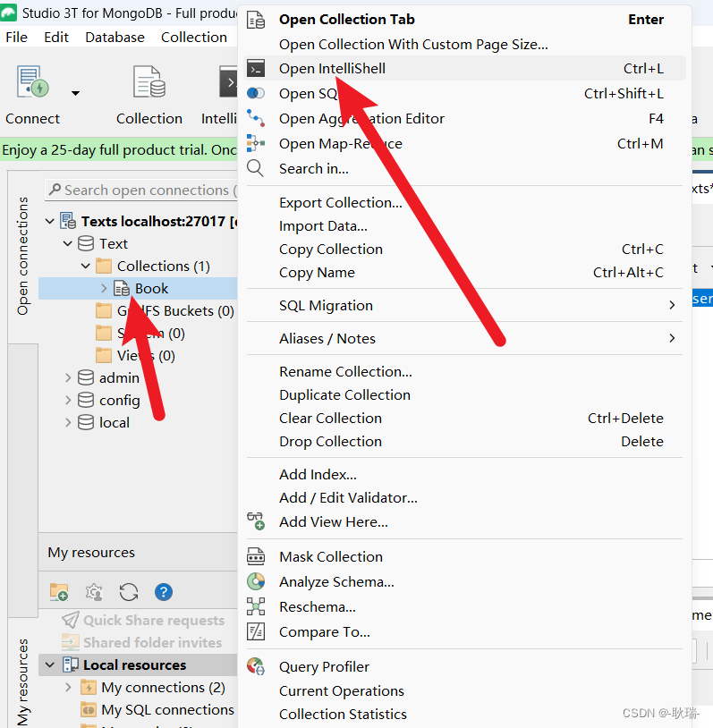Click the Search in magnifier icon
The image size is (713, 728).
256,168
